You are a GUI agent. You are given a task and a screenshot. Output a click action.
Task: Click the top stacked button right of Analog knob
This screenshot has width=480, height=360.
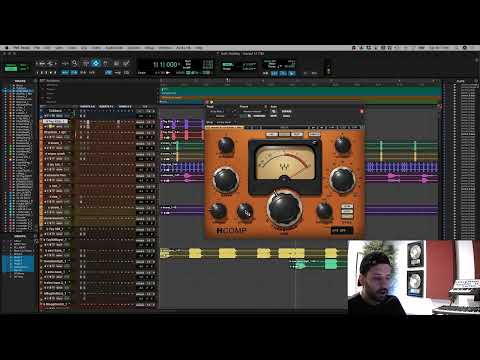[347, 207]
